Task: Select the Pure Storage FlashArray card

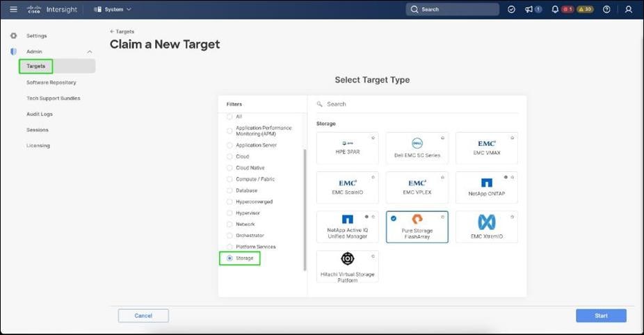Action: [x=417, y=227]
